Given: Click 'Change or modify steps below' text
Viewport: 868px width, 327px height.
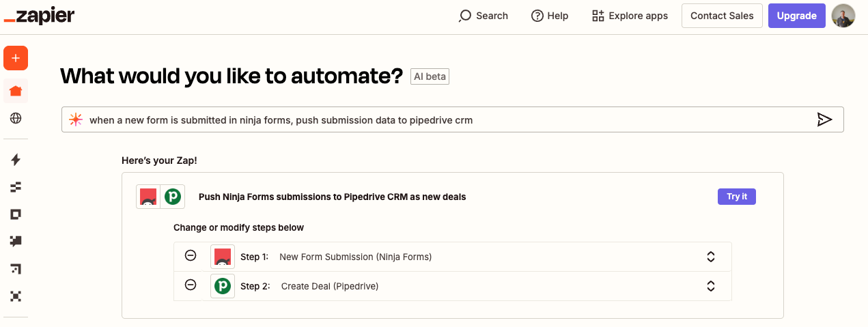Looking at the screenshot, I should [238, 227].
